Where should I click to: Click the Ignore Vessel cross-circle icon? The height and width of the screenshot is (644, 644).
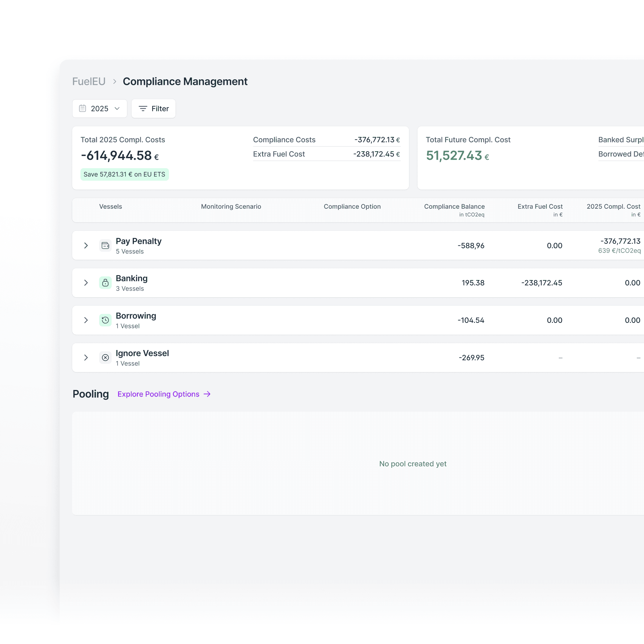(x=105, y=358)
